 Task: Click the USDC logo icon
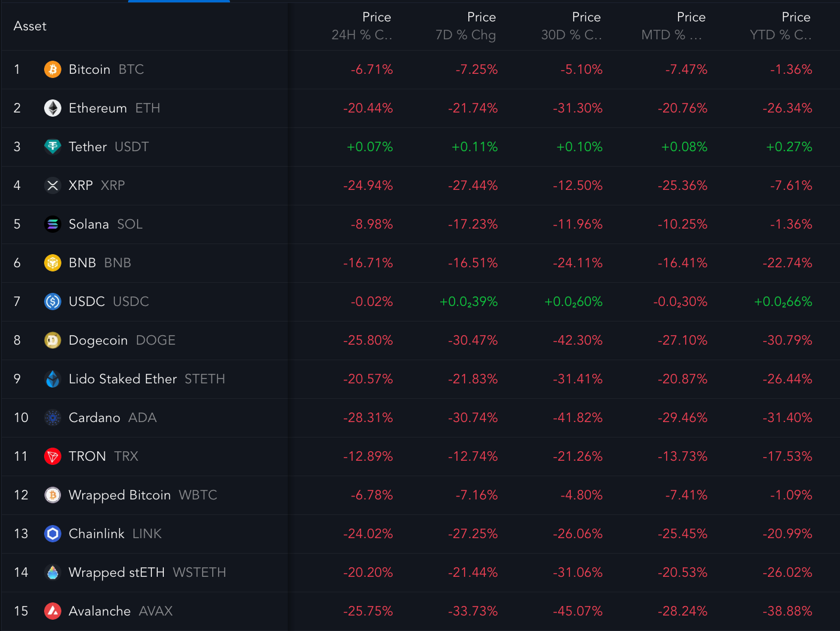[52, 302]
